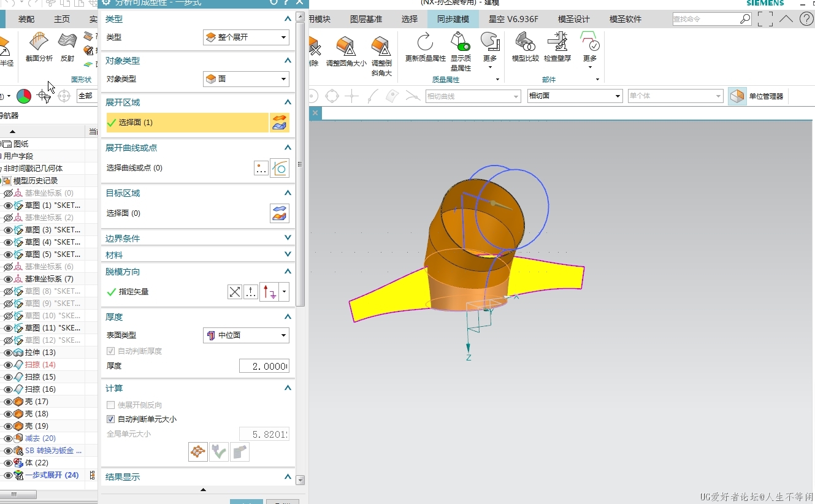
Task: Click the 厚度 value field
Action: (x=264, y=366)
